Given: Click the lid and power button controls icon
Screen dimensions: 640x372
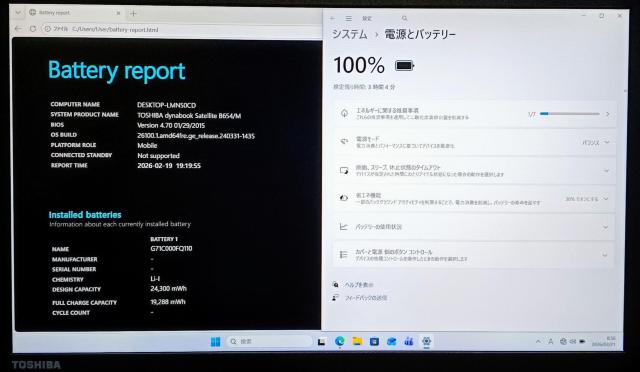Looking at the screenshot, I should coord(344,255).
